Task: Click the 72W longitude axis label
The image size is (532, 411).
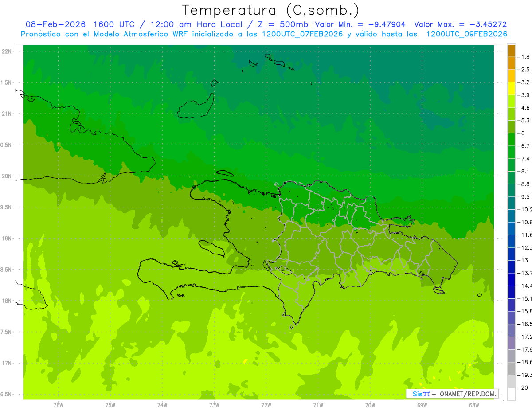Action: [x=266, y=405]
